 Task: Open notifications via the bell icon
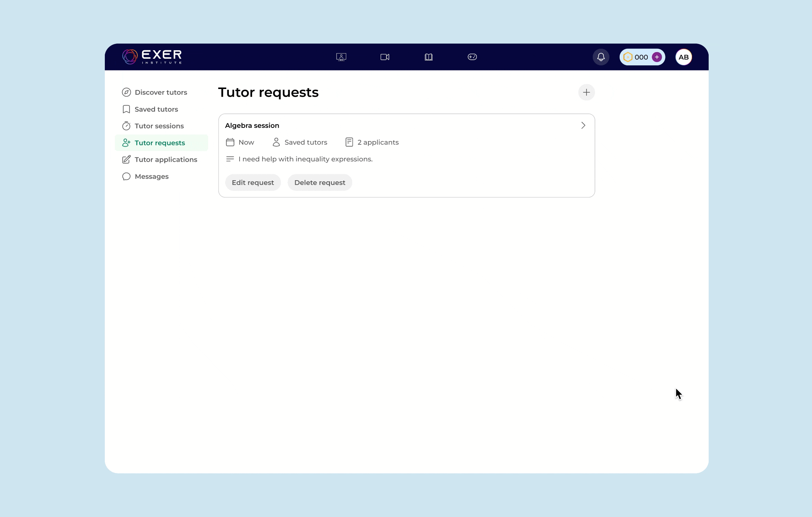(601, 57)
